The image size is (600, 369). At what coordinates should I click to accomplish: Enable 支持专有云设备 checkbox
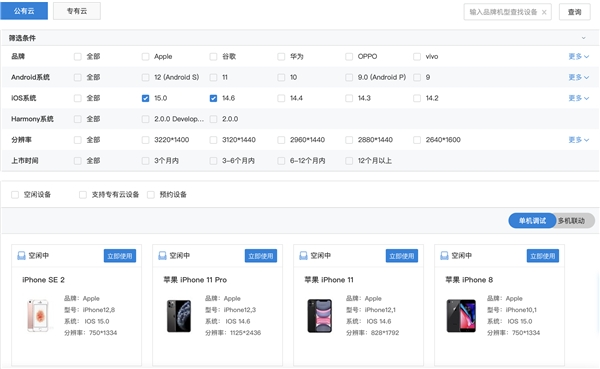83,195
